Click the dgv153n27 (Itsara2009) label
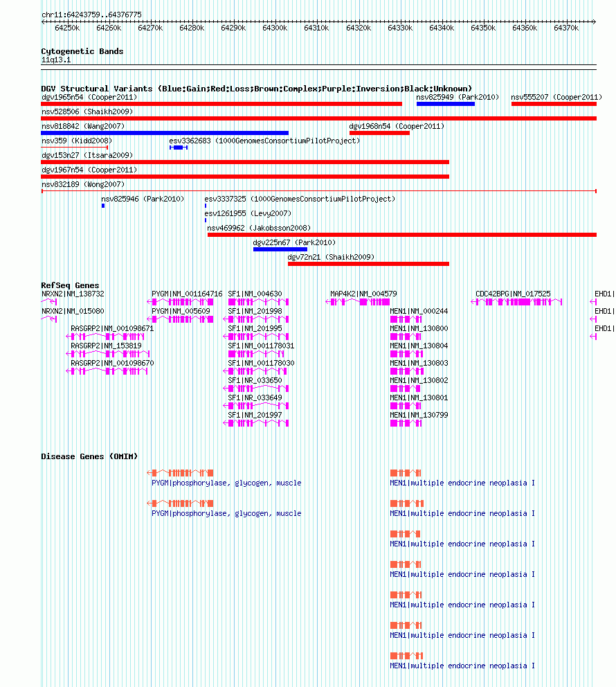The width and height of the screenshot is (616, 687). click(87, 155)
